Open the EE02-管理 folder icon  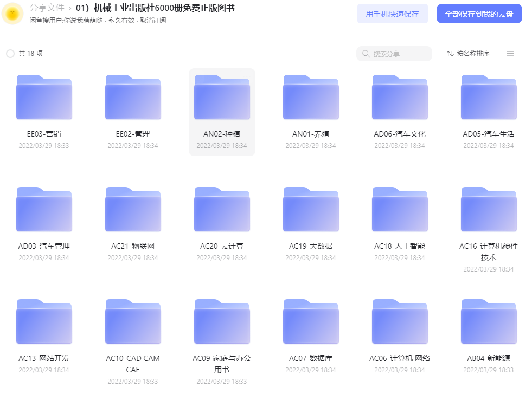point(133,97)
